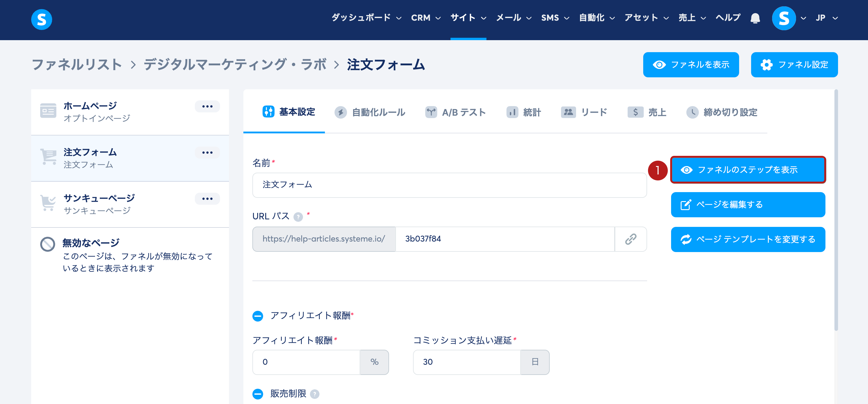This screenshot has width=868, height=404.
Task: Click the サンキューページ cart-check icon
Action: (x=48, y=203)
